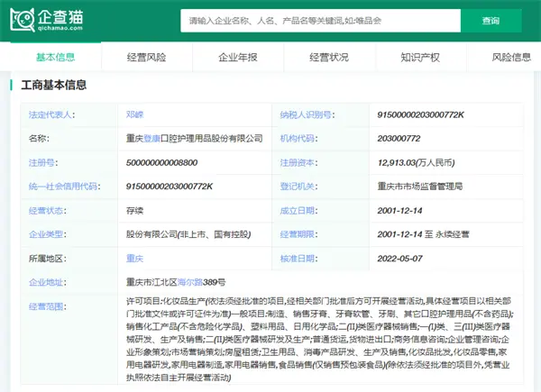Focus the company name search field
The image size is (541, 392).
tap(320, 21)
